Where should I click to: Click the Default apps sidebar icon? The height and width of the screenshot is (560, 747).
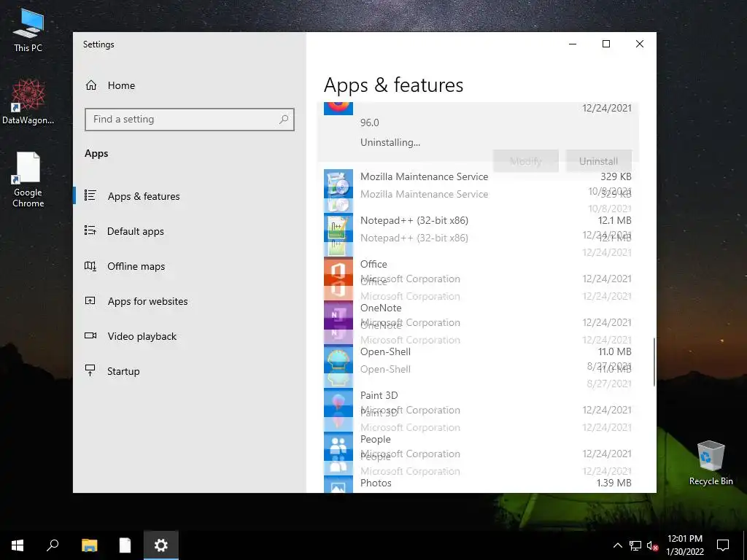(x=90, y=230)
